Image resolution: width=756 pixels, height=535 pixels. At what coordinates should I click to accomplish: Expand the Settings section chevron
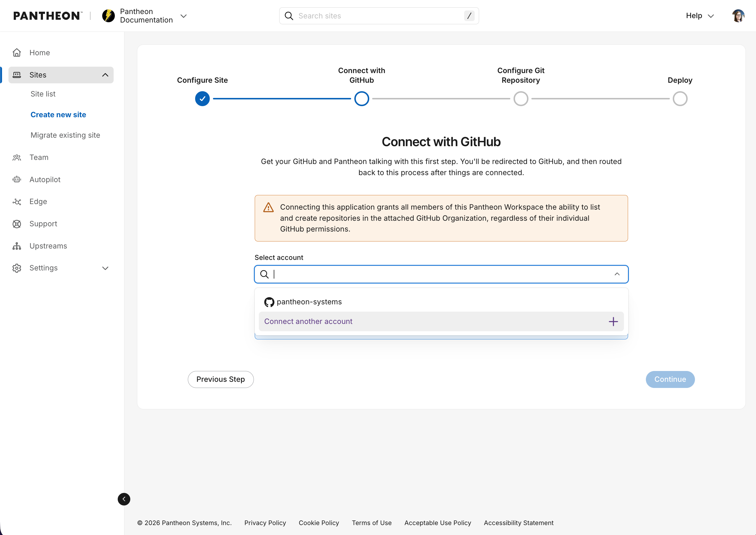point(105,268)
